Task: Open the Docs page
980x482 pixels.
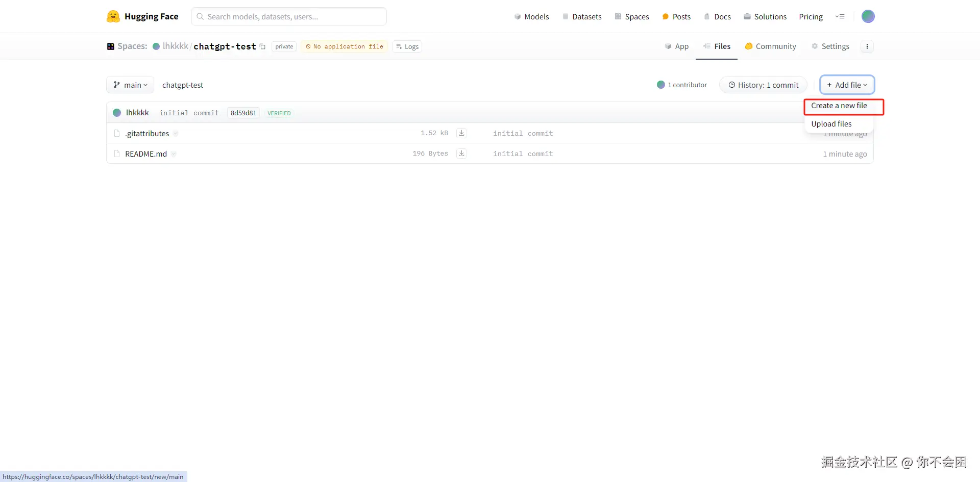Action: tap(717, 16)
